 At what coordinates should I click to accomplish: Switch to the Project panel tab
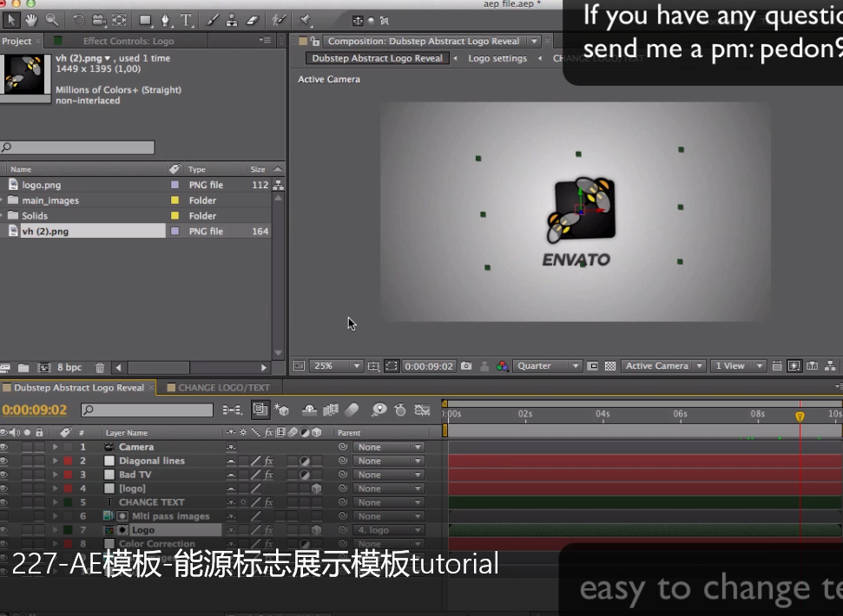(x=16, y=41)
